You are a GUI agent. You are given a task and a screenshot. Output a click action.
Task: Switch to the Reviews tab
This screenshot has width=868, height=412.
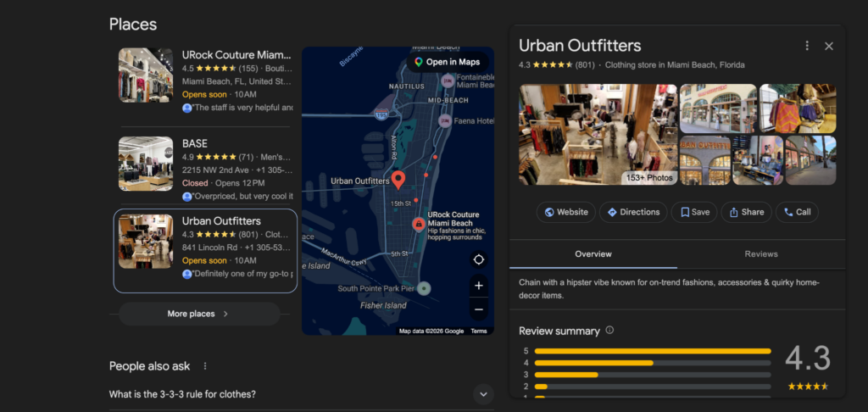[760, 253]
